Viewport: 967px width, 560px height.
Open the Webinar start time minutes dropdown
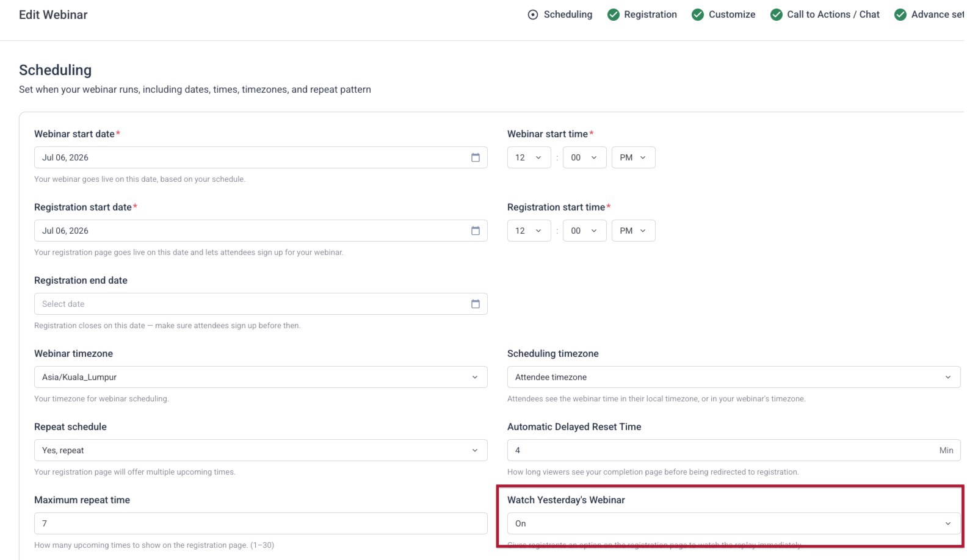click(x=585, y=157)
